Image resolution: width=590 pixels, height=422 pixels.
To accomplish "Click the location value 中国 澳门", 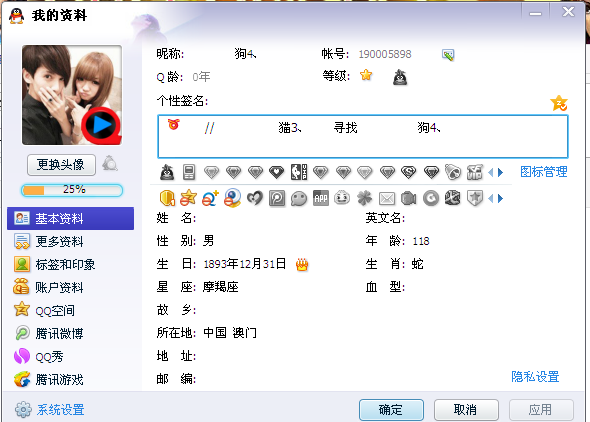I will [230, 333].
